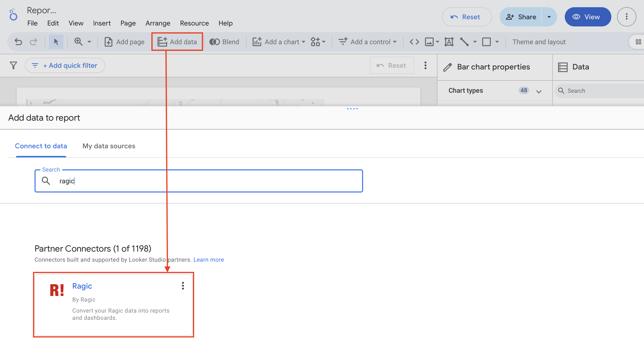644x346 pixels.
Task: Click the insert image icon
Action: click(429, 42)
